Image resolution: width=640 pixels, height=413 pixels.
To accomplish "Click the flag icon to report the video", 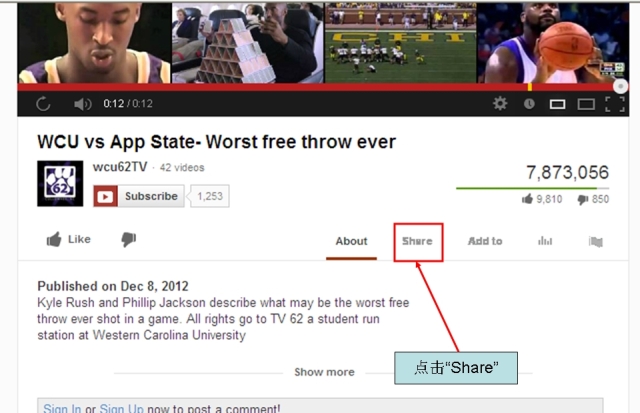I will pyautogui.click(x=596, y=242).
